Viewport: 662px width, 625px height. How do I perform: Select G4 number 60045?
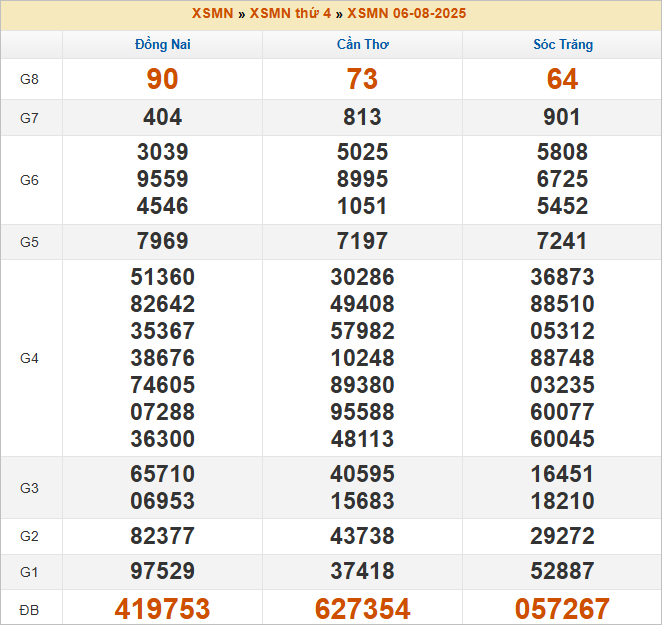click(x=562, y=439)
